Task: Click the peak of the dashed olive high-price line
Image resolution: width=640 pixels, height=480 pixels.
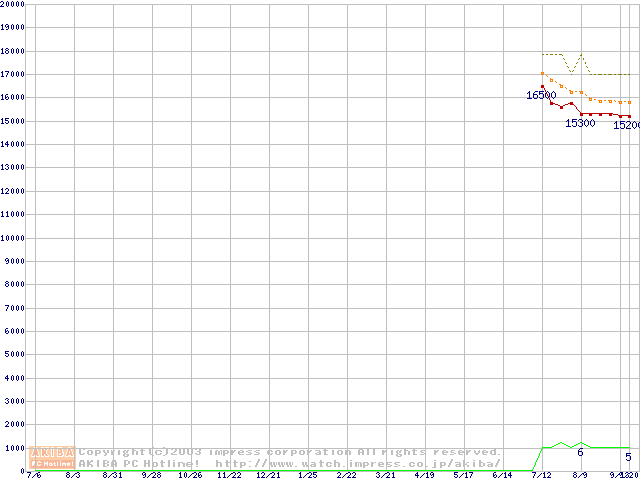Action: point(581,54)
